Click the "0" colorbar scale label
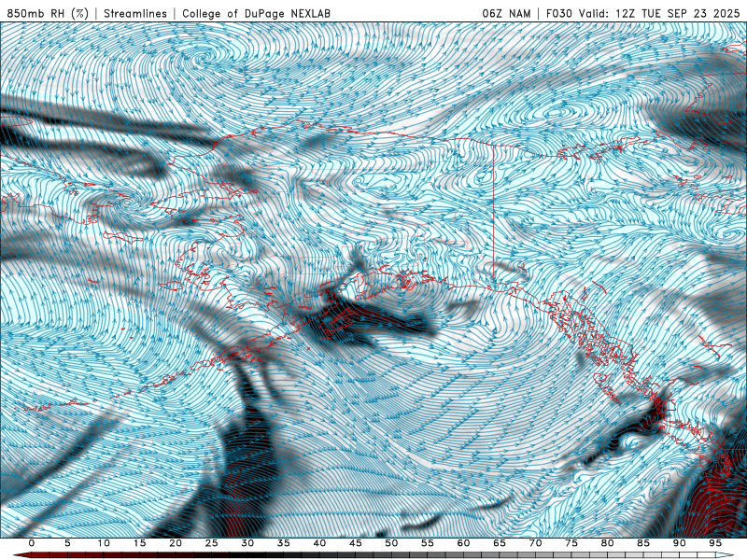Viewport: 747px width, 560px height. click(x=32, y=543)
